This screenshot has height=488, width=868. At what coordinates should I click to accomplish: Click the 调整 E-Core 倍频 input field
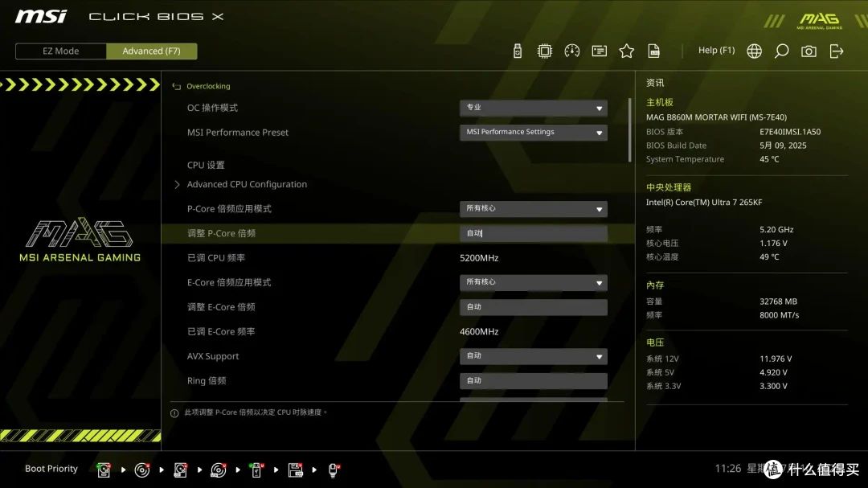(x=533, y=307)
